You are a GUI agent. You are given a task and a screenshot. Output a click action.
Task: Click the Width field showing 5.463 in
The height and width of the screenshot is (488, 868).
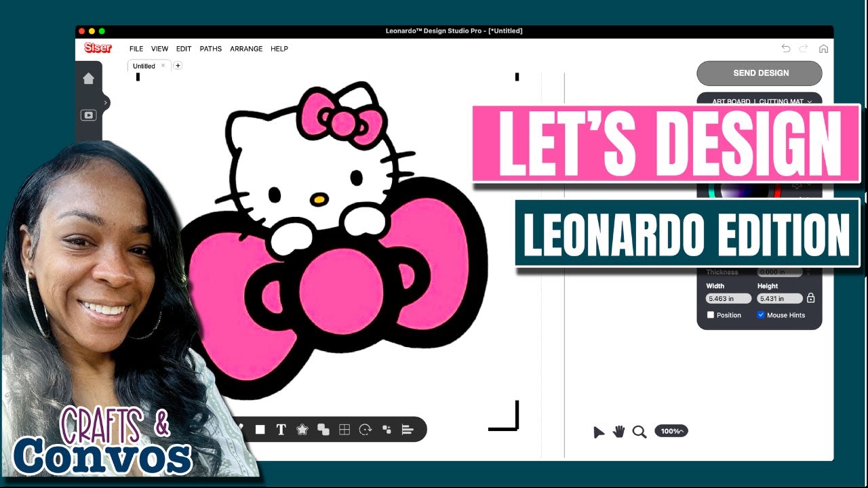coord(728,298)
